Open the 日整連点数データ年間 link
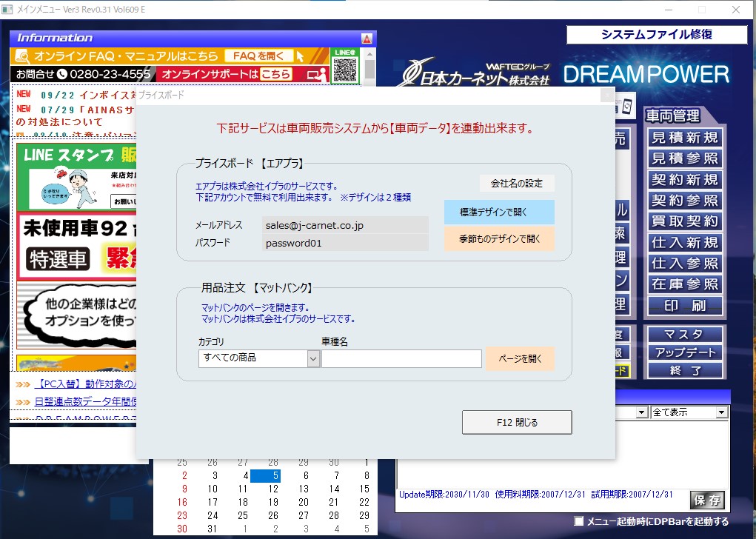 pyautogui.click(x=85, y=401)
